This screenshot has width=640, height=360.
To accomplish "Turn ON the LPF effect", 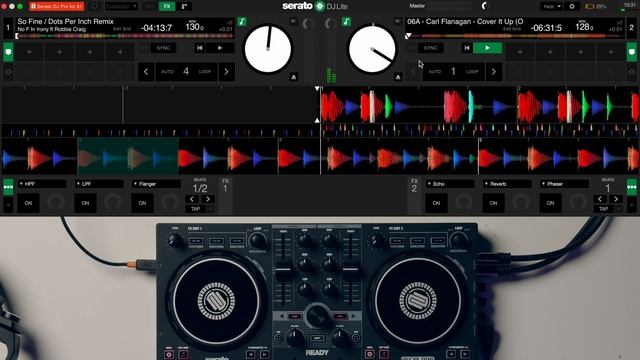I will coord(85,203).
